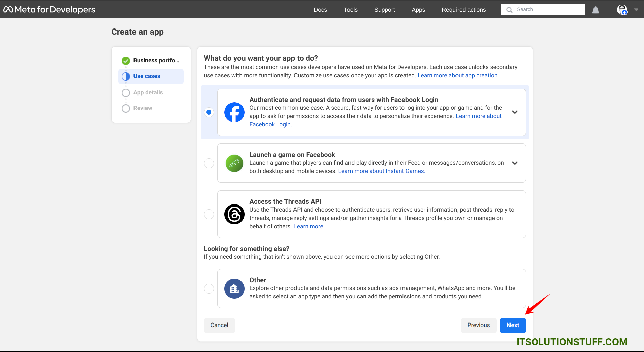
Task: Click the Meta for Developers logo
Action: pos(49,10)
